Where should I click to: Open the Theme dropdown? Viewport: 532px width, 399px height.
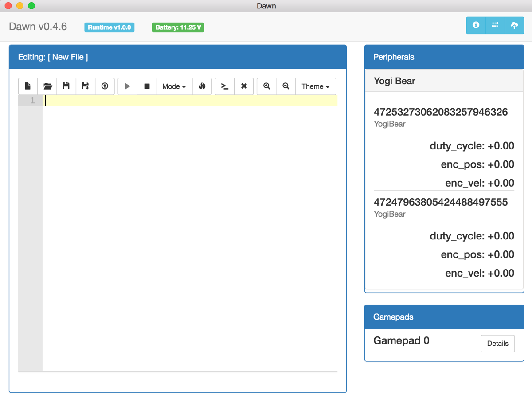[316, 86]
